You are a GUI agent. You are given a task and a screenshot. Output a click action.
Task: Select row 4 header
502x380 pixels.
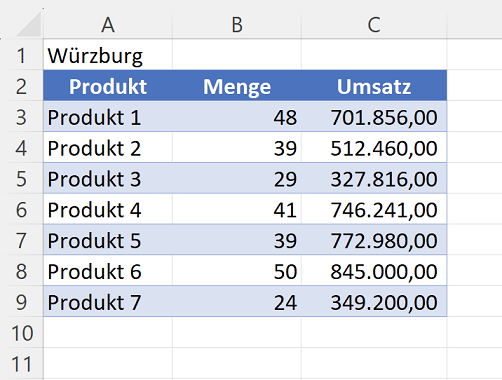(21, 147)
